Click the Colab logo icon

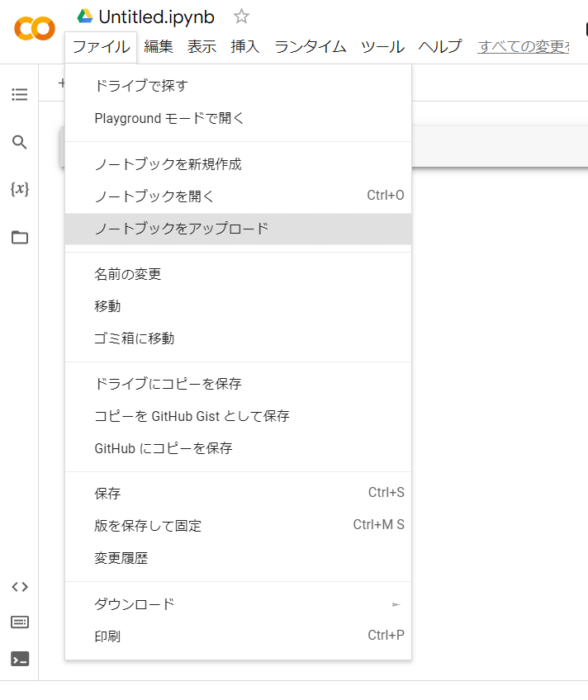35,29
